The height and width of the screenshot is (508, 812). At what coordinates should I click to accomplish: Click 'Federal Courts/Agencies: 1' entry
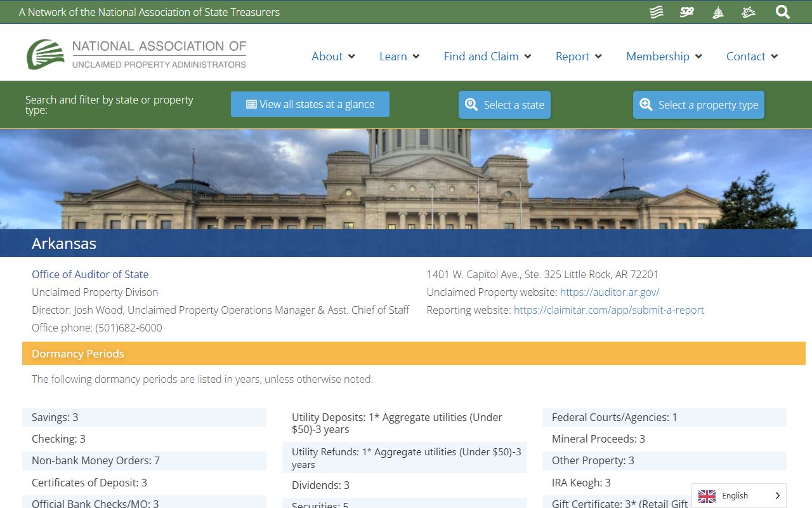point(664,417)
